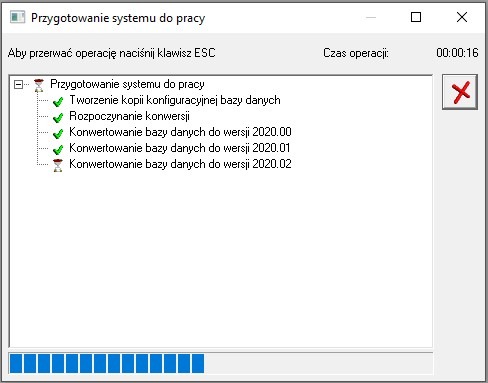This screenshot has width=488, height=383.
Task: Select 'Tworzenie kopii konfiguracyjnej bazy danych' row
Action: [175, 100]
